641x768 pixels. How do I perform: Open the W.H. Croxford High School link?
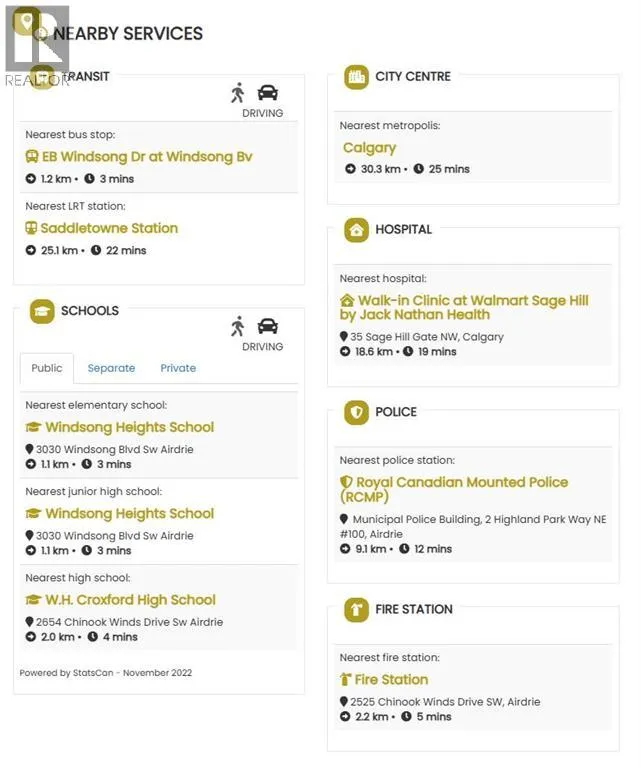[x=130, y=600]
